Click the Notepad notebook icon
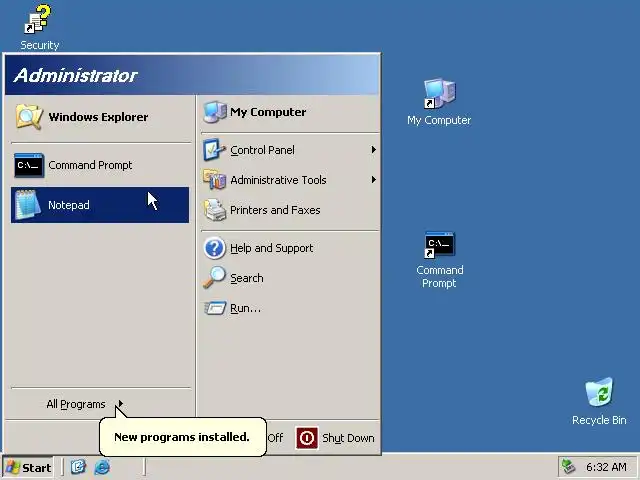The width and height of the screenshot is (640, 480). pyautogui.click(x=28, y=205)
